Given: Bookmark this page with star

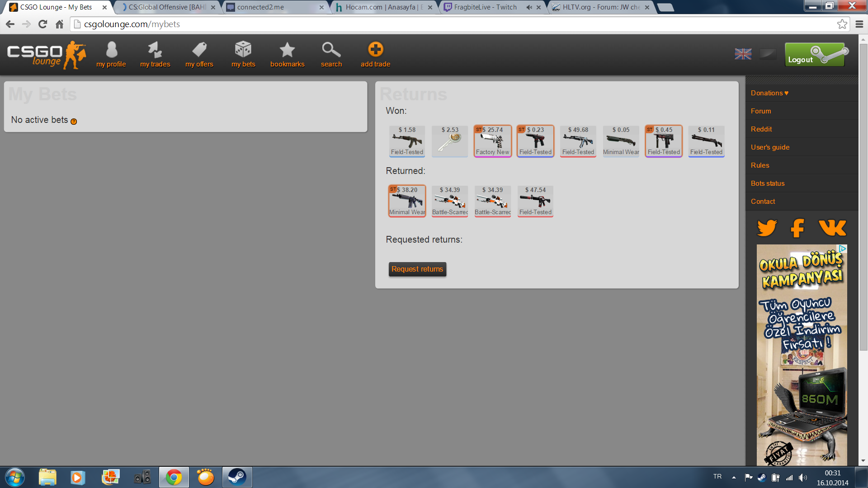Looking at the screenshot, I should [842, 24].
